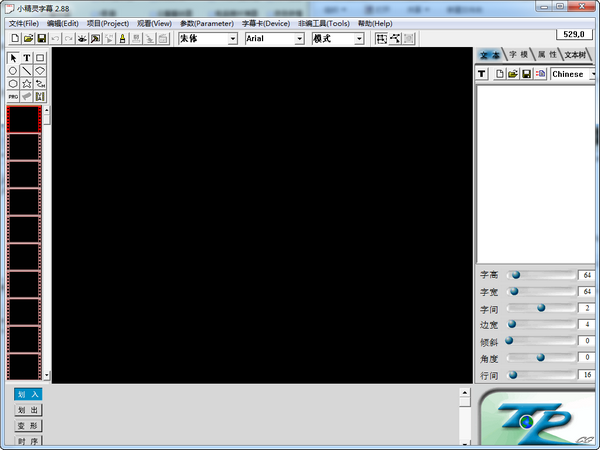Click the 字高 value field showing 64
This screenshot has height=450, width=600.
pos(587,275)
